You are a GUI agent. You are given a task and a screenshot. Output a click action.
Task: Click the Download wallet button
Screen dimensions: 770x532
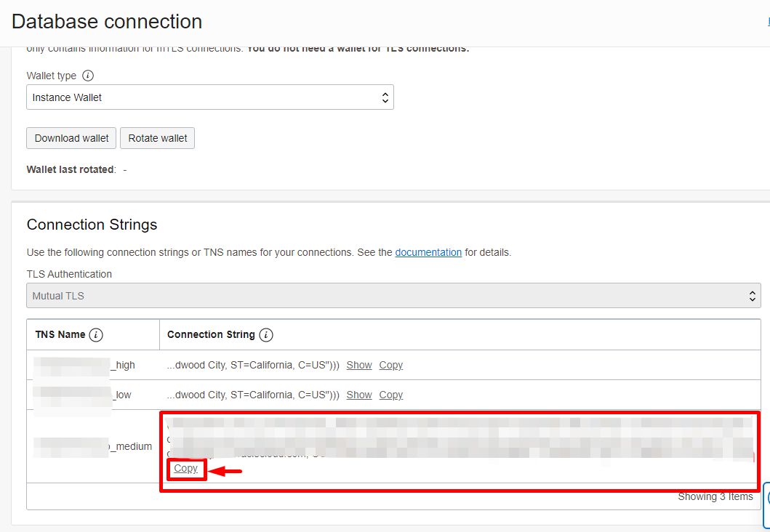(x=71, y=137)
